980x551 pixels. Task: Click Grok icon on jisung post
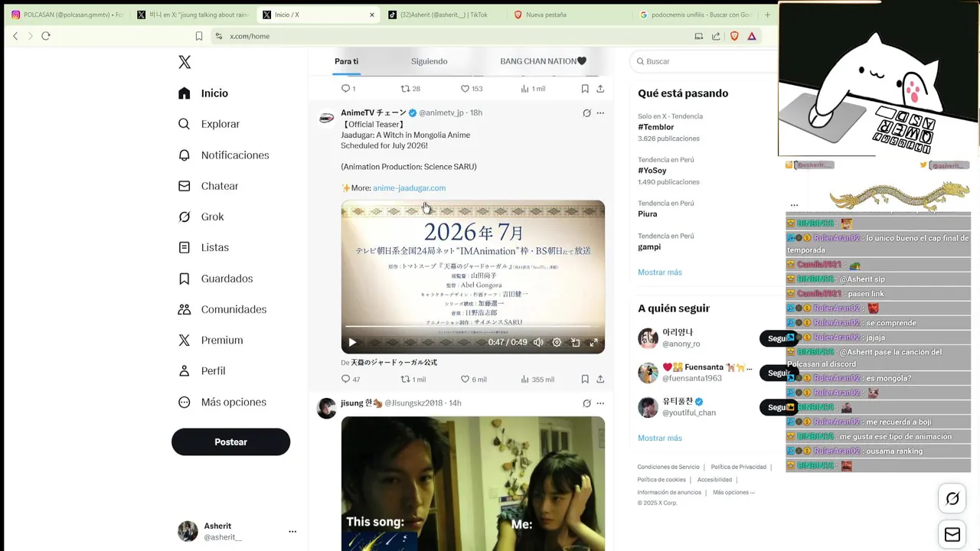(x=586, y=403)
